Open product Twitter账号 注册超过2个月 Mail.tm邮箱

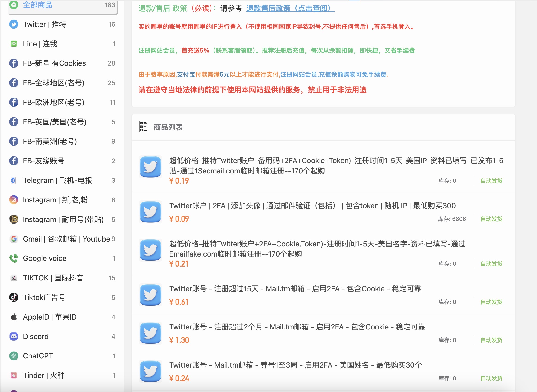point(297,327)
